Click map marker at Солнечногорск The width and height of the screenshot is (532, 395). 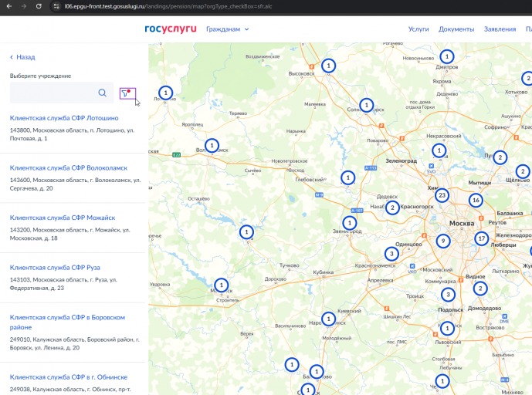pyautogui.click(x=366, y=105)
